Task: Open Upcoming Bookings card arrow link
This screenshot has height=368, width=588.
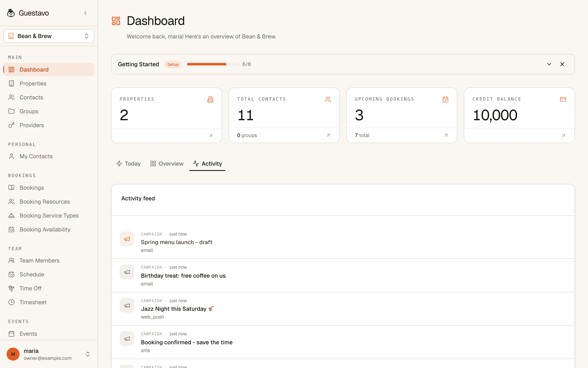Action: point(446,135)
